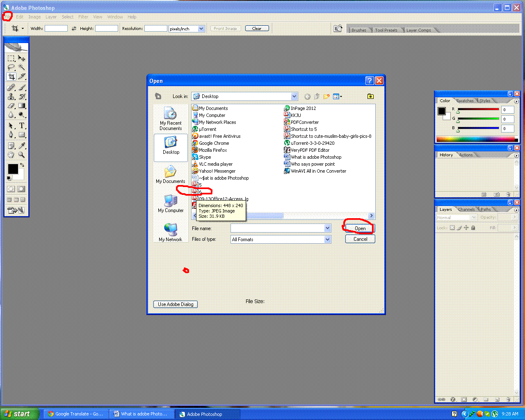525x420 pixels.
Task: Go back to last folder visited
Action: [307, 96]
